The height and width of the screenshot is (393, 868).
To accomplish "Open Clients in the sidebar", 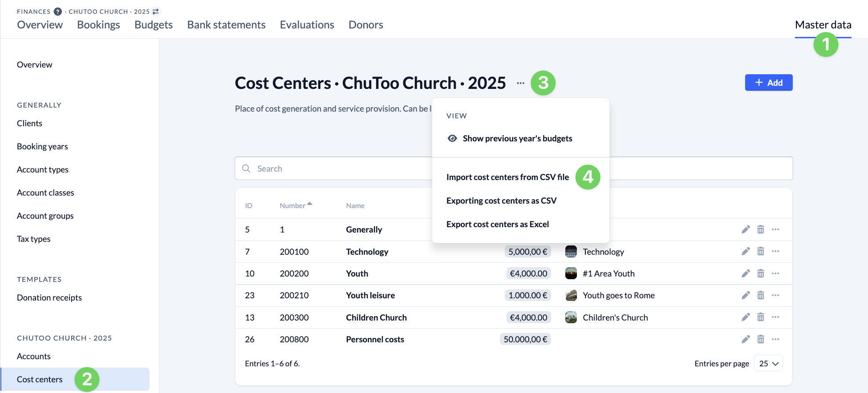I will pos(29,123).
